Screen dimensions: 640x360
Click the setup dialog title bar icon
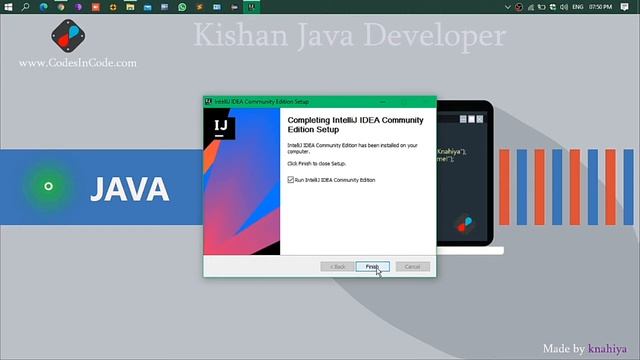(x=209, y=102)
